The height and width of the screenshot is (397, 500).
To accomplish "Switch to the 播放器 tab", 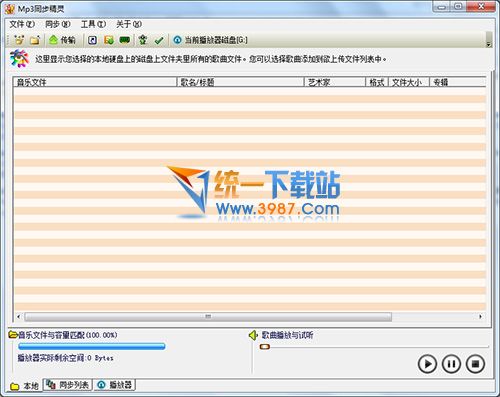I will 115,385.
